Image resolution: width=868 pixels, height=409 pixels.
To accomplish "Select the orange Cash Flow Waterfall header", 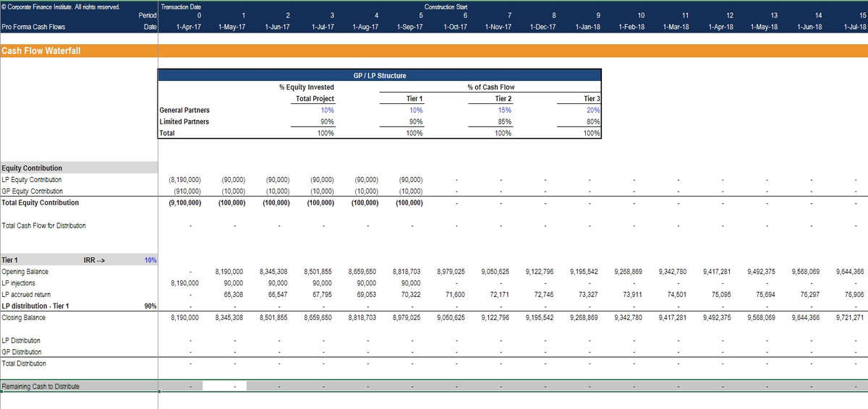I will pos(41,51).
